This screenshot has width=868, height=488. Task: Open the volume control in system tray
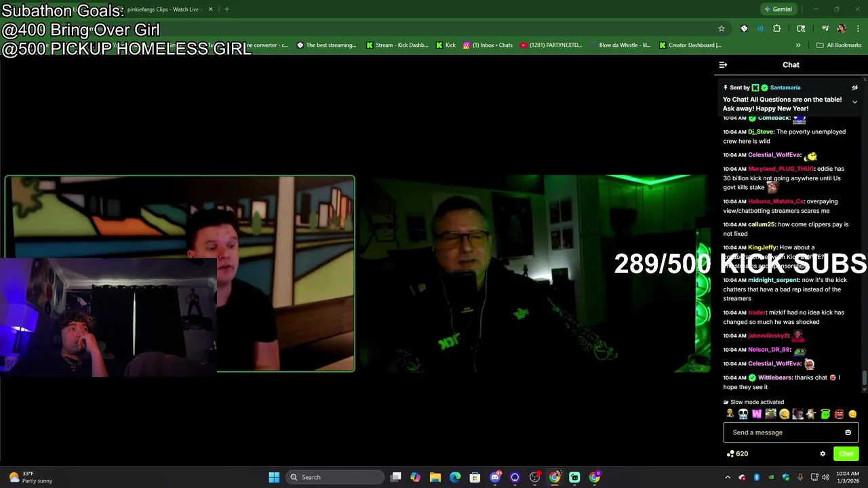[825, 477]
